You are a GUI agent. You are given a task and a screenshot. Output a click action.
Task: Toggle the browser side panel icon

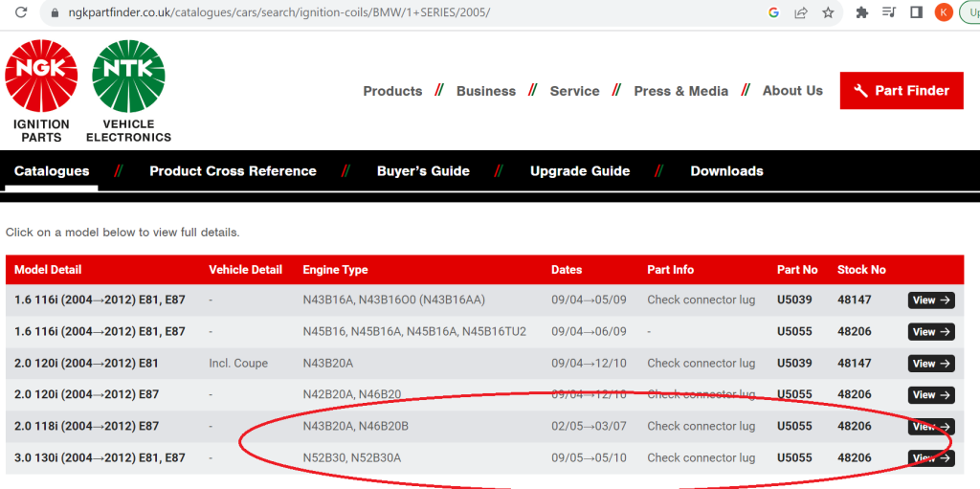[x=916, y=13]
